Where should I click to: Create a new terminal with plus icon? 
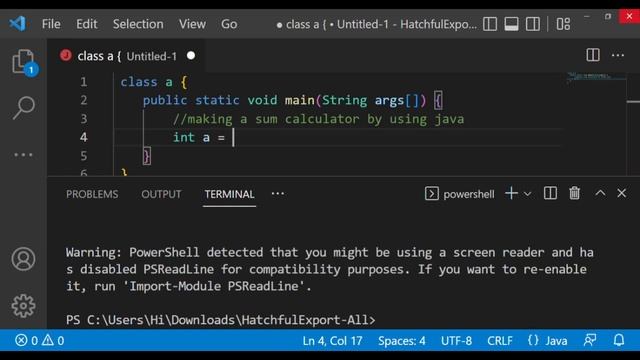(511, 193)
